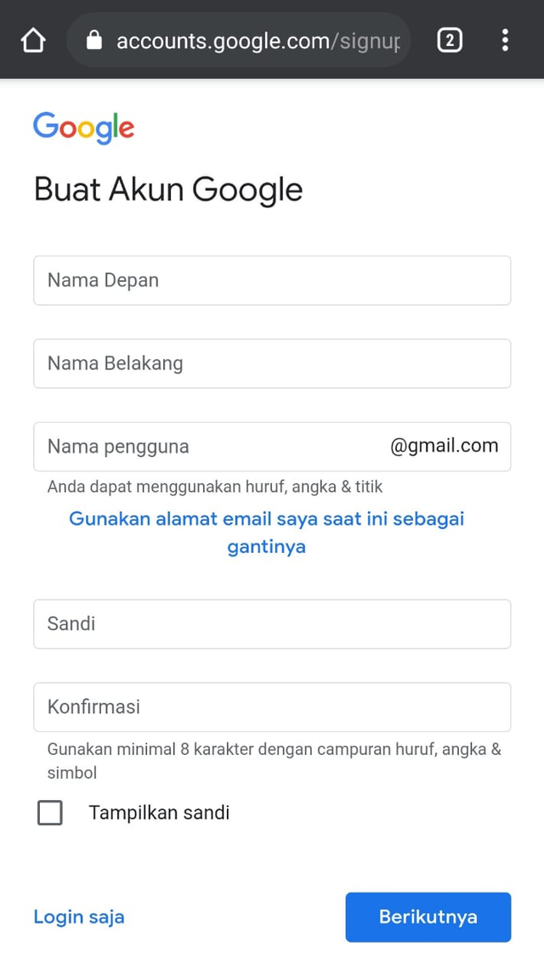Click the Google logo
This screenshot has height=980, width=544.
pyautogui.click(x=83, y=127)
